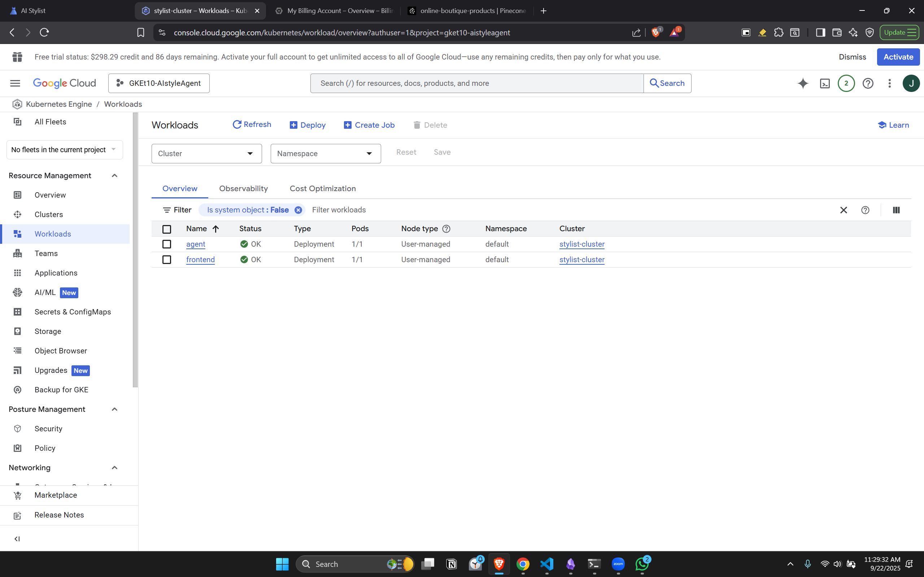Open Cloud Shell terminal icon
Screen dimensions: 924x577
coord(825,83)
